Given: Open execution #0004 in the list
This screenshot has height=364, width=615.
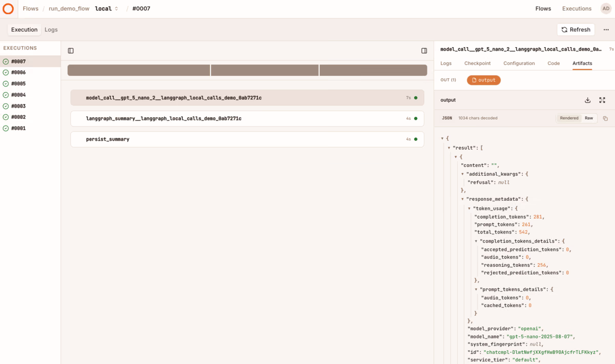Looking at the screenshot, I should point(30,95).
